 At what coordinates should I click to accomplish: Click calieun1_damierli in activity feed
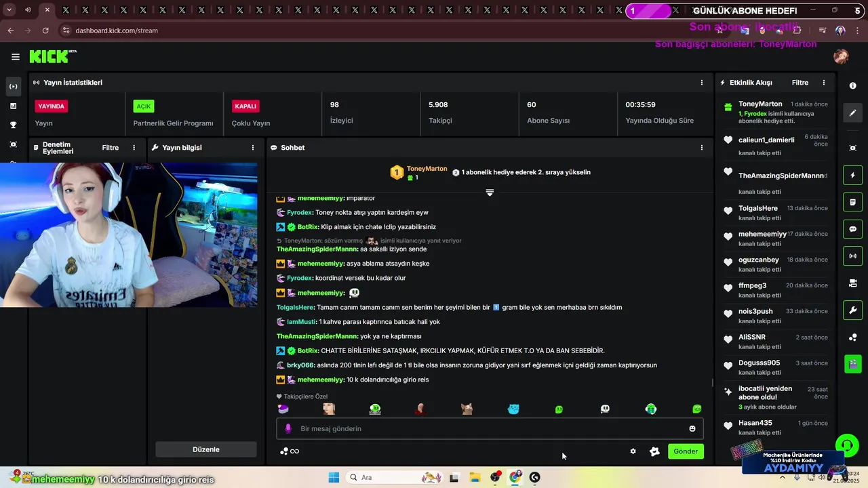[766, 140]
